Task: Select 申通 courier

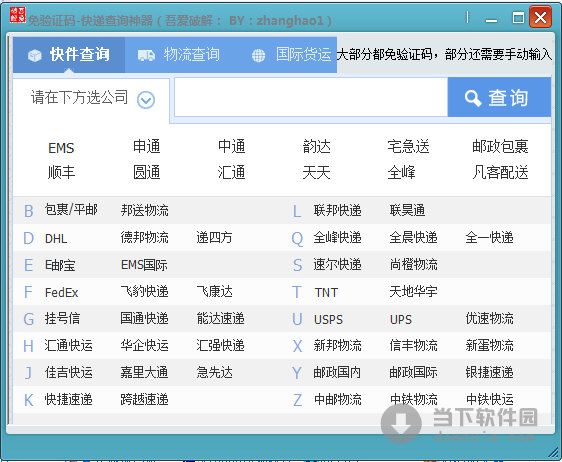Action: pos(147,147)
